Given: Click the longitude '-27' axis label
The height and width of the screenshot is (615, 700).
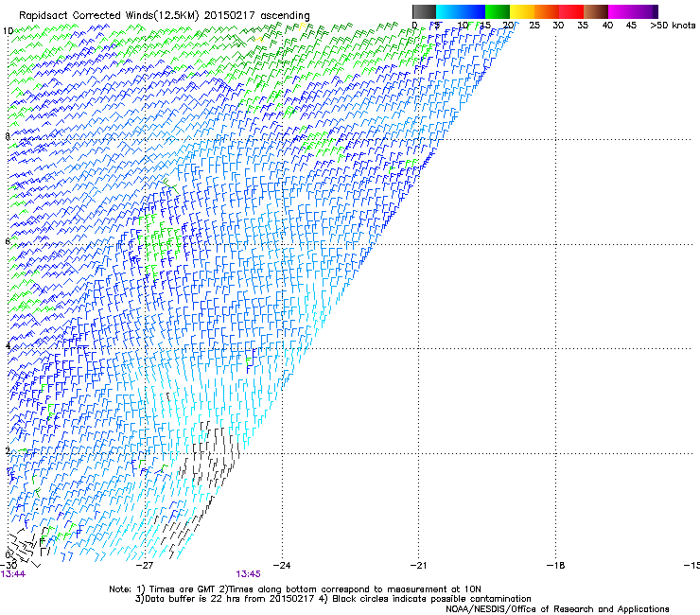Looking at the screenshot, I should click(x=145, y=566).
